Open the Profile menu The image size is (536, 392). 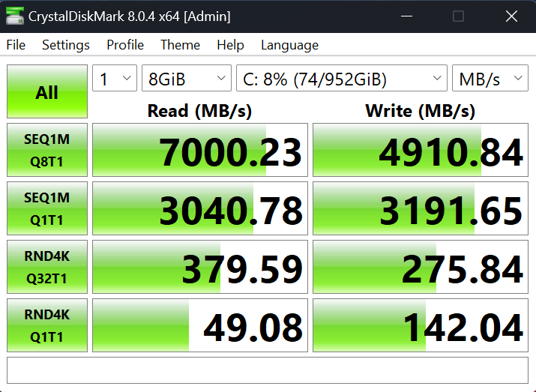point(125,45)
